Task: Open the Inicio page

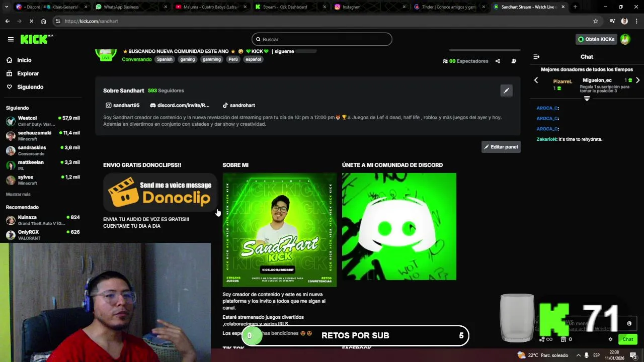Action: (x=24, y=60)
